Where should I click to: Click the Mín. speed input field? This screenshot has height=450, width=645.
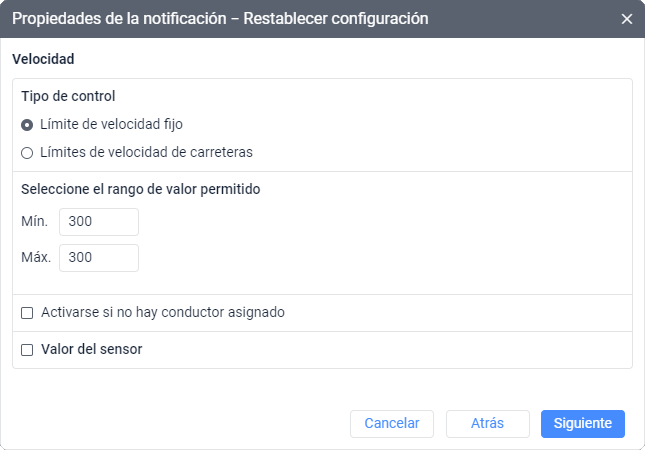(x=98, y=221)
